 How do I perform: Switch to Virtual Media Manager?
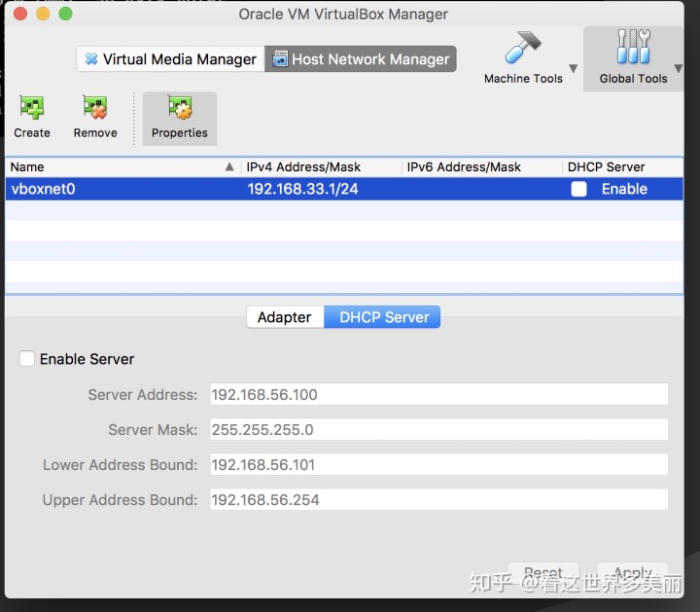pos(170,59)
